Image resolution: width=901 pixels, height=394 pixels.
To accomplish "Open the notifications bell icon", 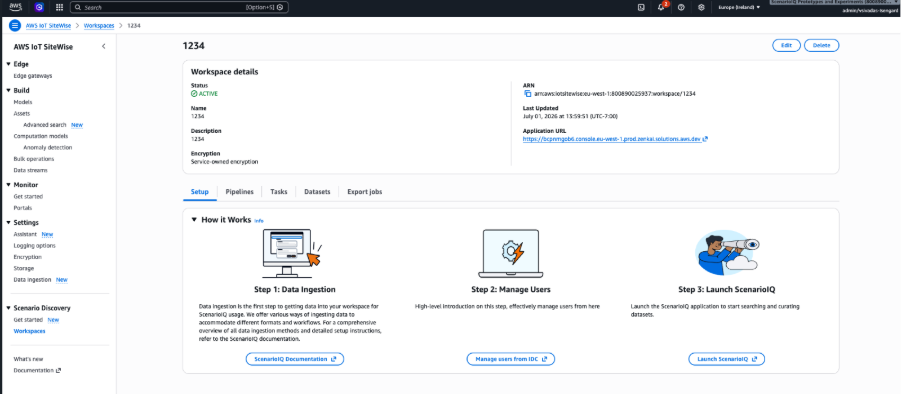I will pyautogui.click(x=661, y=7).
